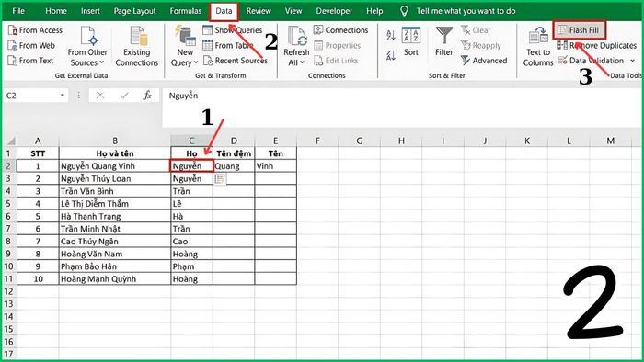Open the Sort dialog
The width and height of the screenshot is (644, 362).
(x=410, y=42)
